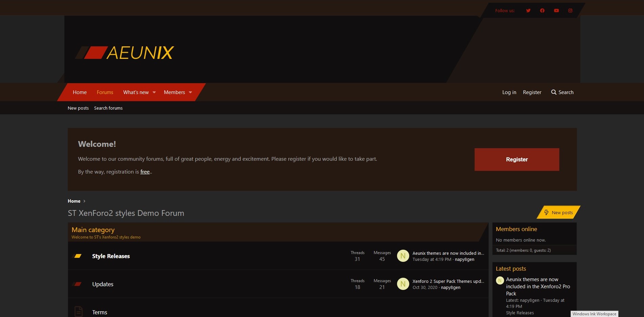644x317 pixels.
Task: Open the Facebook follow icon
Action: (x=542, y=10)
